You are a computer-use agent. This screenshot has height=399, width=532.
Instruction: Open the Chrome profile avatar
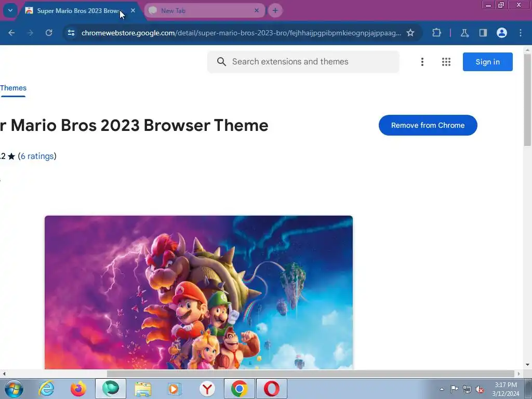click(x=502, y=33)
